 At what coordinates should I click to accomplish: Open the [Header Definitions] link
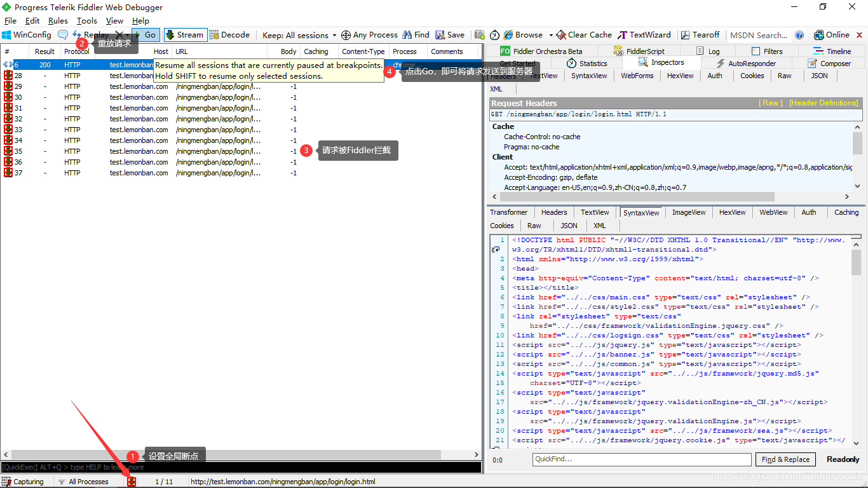coord(824,103)
